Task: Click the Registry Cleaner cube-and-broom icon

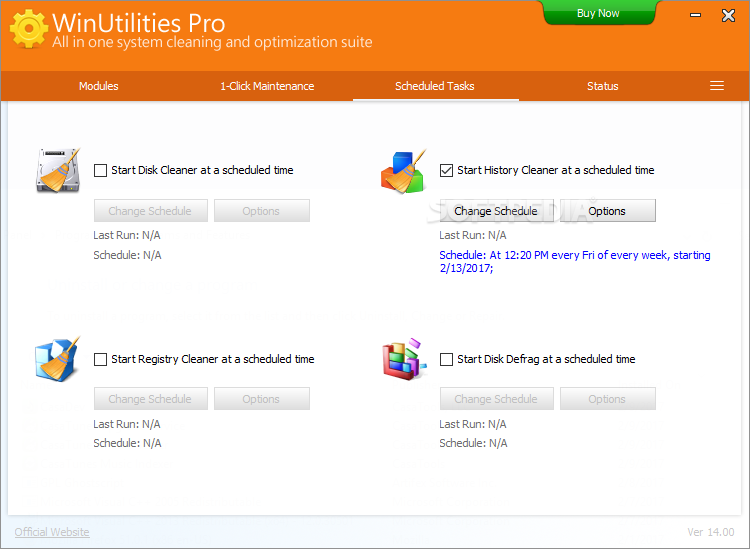Action: tap(57, 359)
